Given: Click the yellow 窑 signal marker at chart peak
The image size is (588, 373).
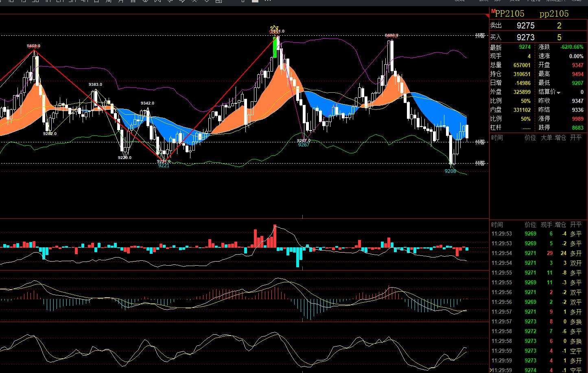Looking at the screenshot, I should pyautogui.click(x=274, y=29).
